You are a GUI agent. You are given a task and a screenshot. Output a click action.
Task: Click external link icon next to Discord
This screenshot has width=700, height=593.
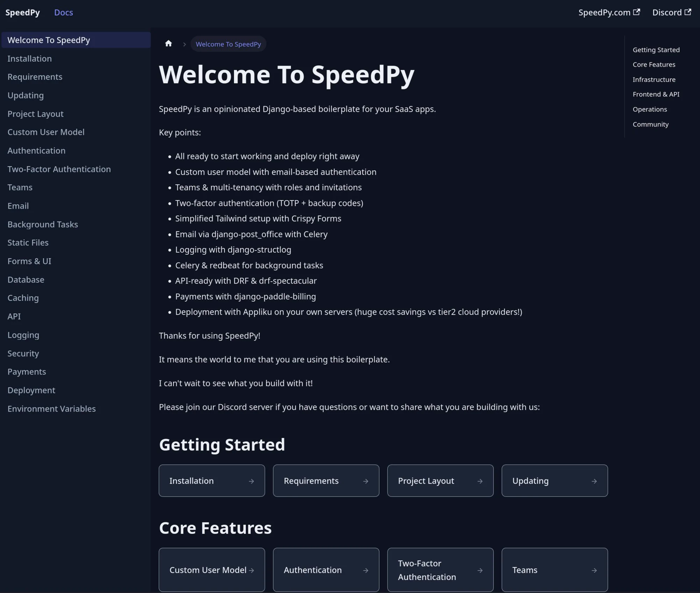point(688,12)
